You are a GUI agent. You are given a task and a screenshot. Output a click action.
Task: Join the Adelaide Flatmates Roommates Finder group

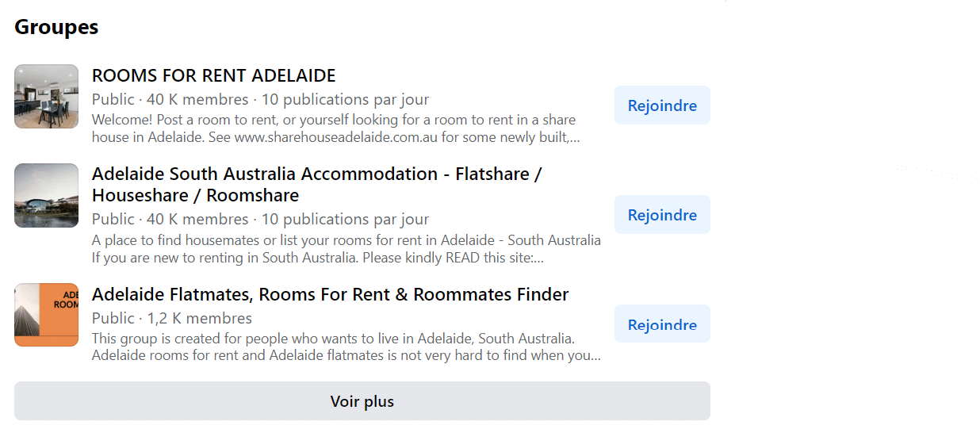point(662,324)
